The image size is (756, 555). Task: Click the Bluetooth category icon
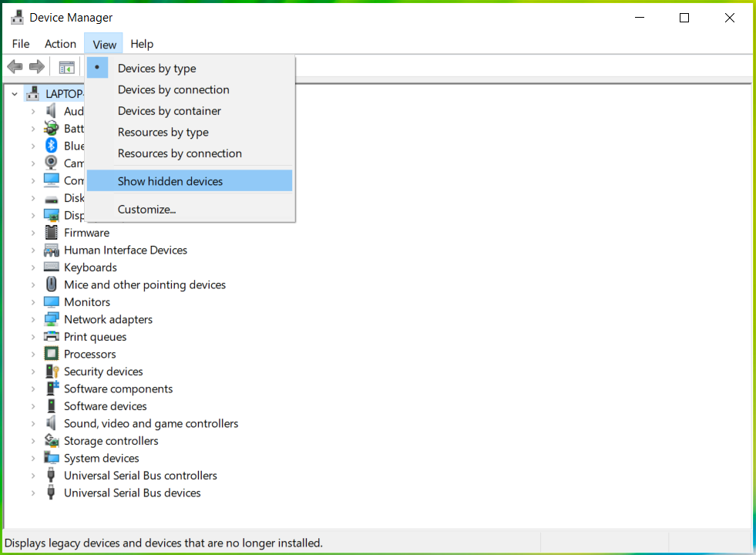coord(51,146)
